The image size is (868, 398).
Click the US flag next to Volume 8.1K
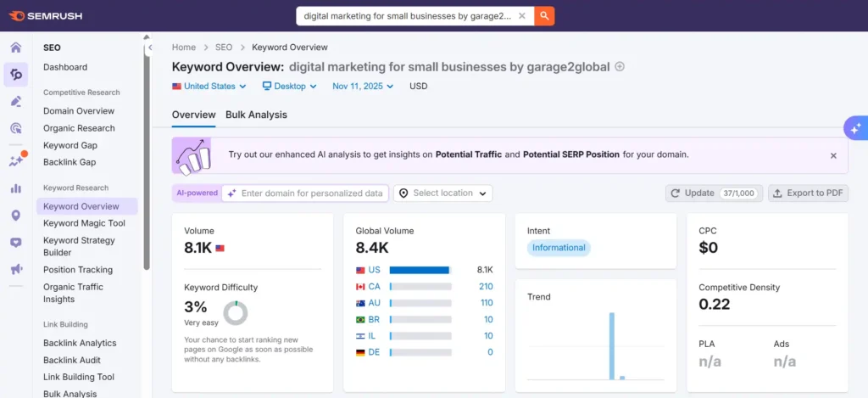click(220, 249)
